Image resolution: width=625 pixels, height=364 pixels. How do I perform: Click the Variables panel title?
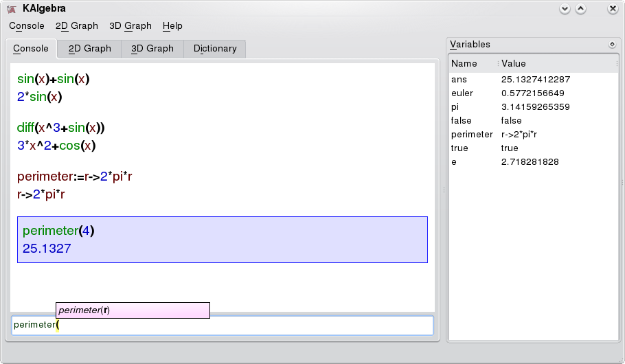[470, 44]
